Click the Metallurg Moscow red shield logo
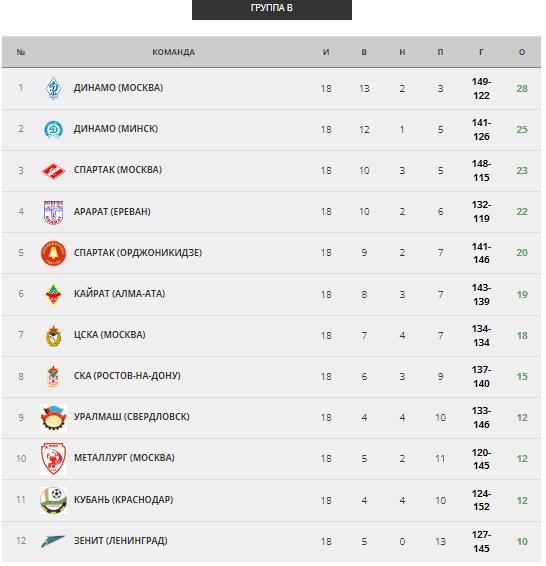 point(53,459)
